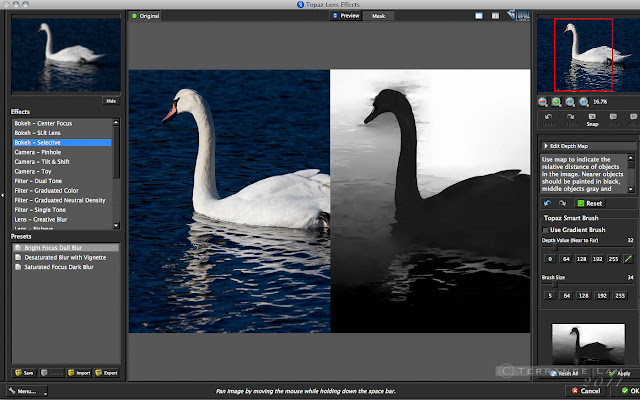Select Lens - Creative Blur effect
The width and height of the screenshot is (640, 400).
[x=62, y=219]
